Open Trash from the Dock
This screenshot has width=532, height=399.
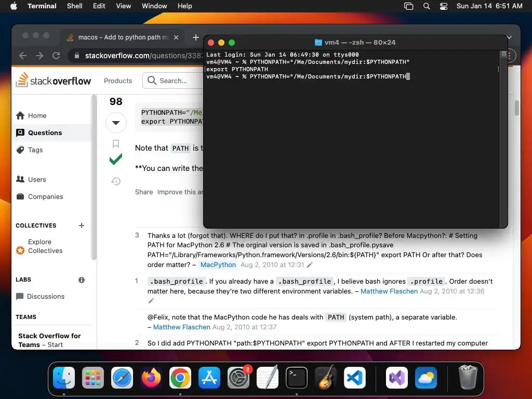(x=468, y=378)
